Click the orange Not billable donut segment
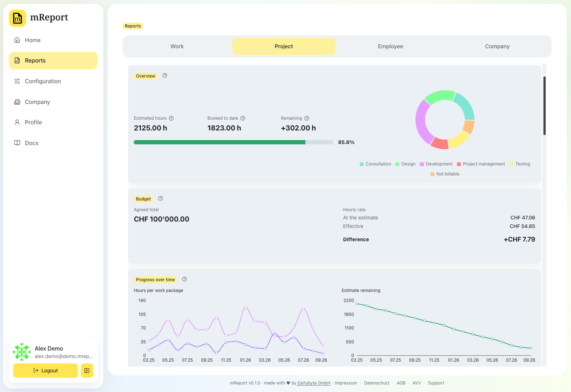Screen dimensions: 571x392 (469, 127)
